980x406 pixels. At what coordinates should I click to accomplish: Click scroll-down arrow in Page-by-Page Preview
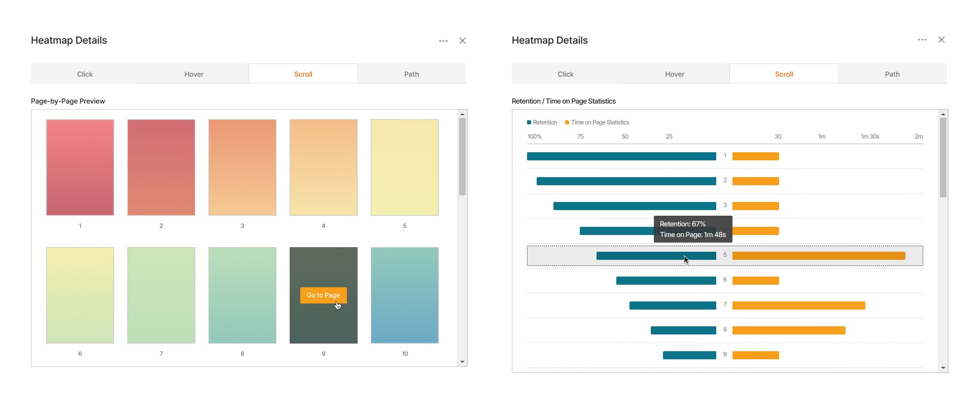pyautogui.click(x=462, y=362)
